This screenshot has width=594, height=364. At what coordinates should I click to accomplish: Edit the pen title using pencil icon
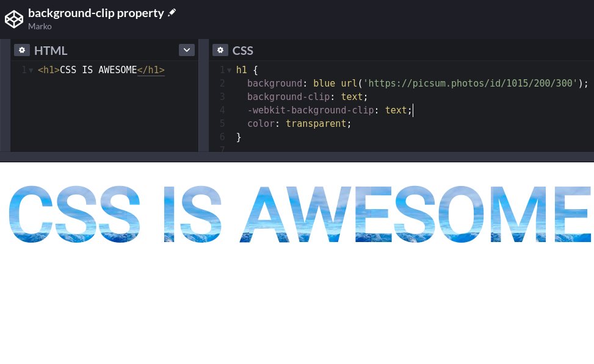click(x=172, y=12)
